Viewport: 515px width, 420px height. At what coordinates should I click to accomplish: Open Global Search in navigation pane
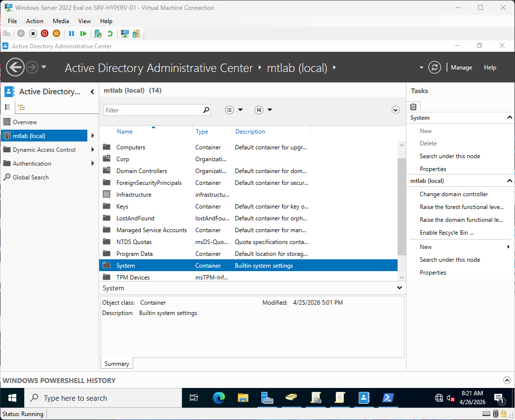[31, 177]
